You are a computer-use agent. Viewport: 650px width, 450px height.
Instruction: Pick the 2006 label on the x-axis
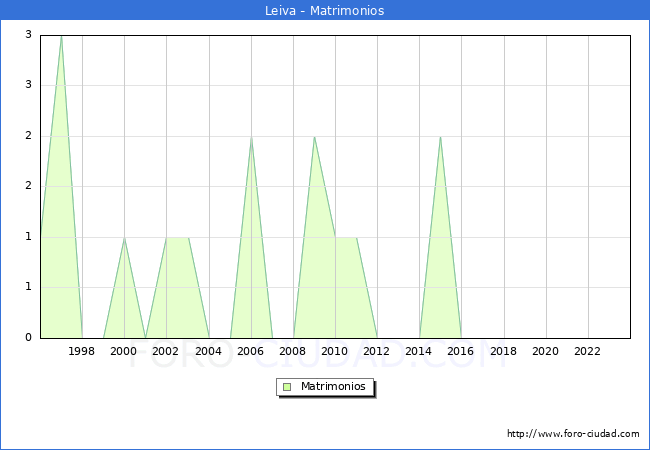(x=251, y=351)
